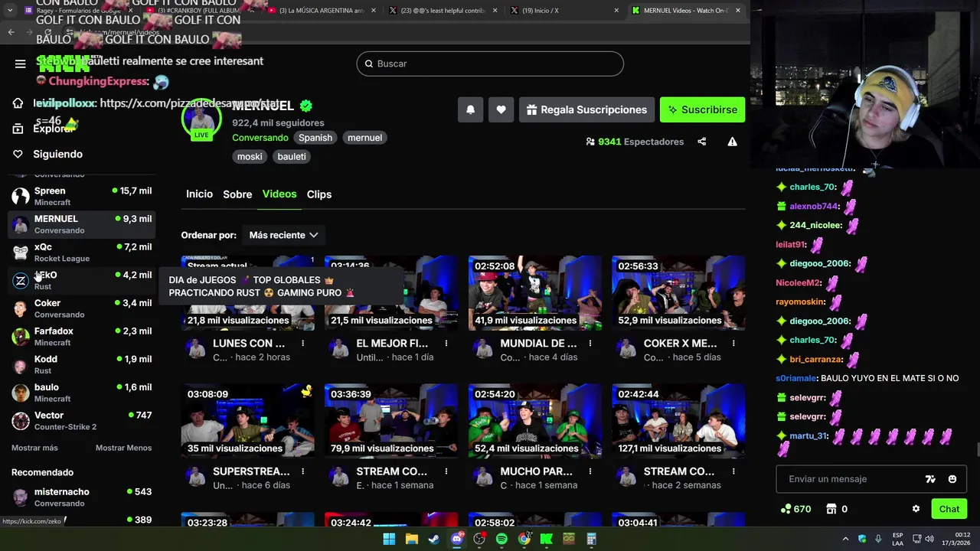Show hidden system tray icons
980x551 pixels.
(x=845, y=539)
